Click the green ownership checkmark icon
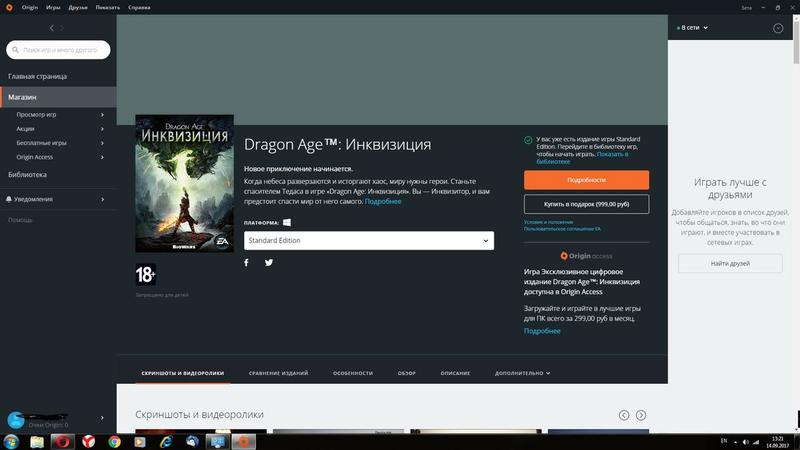The height and width of the screenshot is (450, 800). [x=528, y=140]
